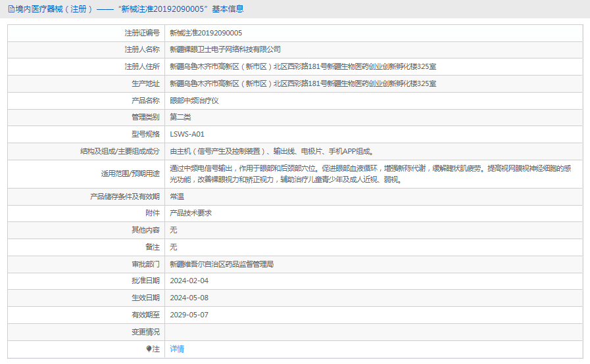
Task: Select the 注册人住所 address value
Action: tap(303, 66)
